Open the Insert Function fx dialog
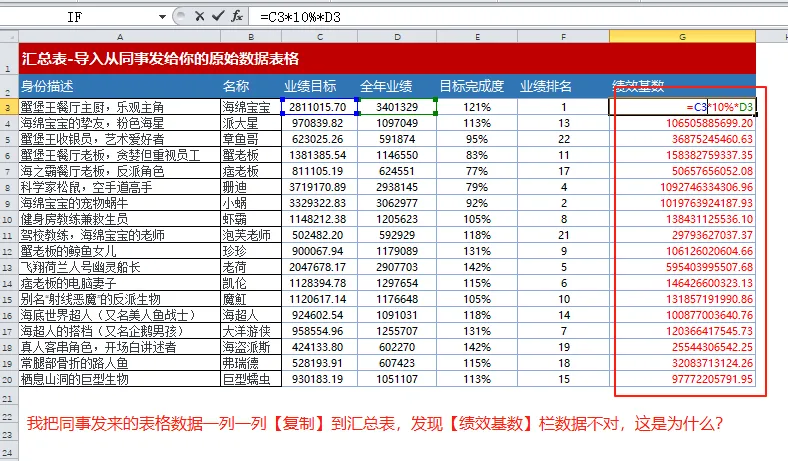Image resolution: width=788 pixels, height=461 pixels. click(x=237, y=17)
